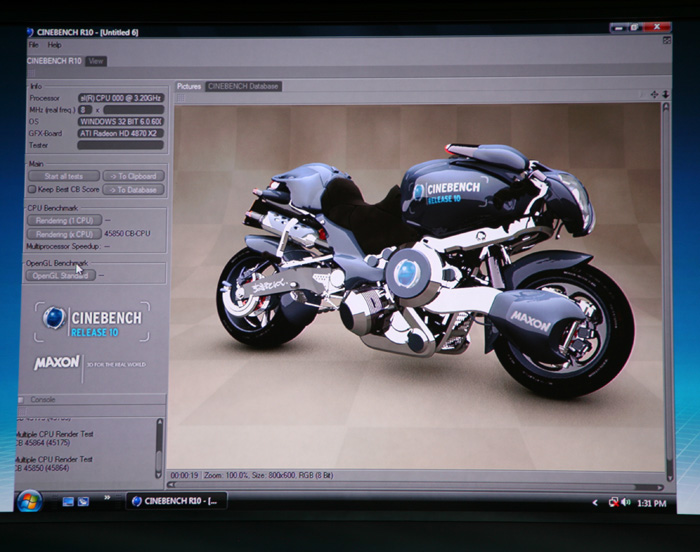The width and height of the screenshot is (700, 552).
Task: Click the 45850 CB-CPU result text
Action: [127, 233]
